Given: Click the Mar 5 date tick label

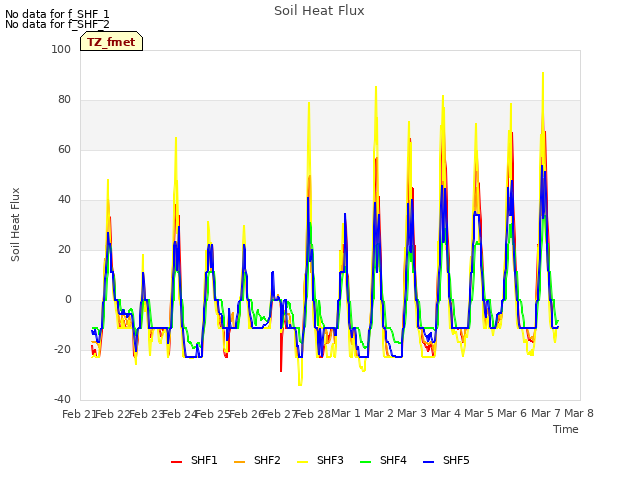Looking at the screenshot, I should (x=479, y=413).
